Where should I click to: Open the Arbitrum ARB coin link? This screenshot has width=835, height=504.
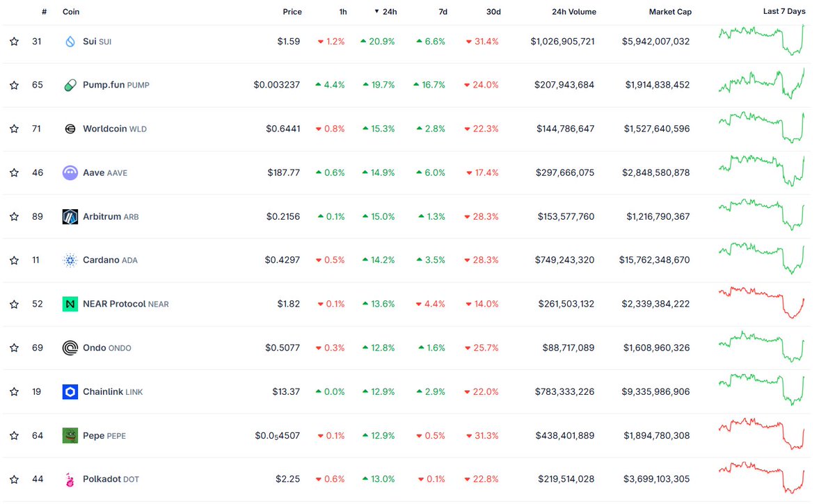pyautogui.click(x=111, y=216)
